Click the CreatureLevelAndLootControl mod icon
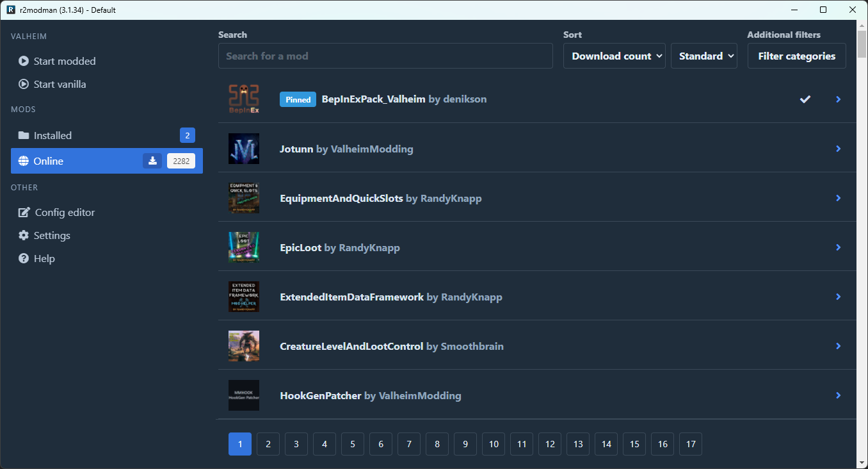 pos(244,346)
